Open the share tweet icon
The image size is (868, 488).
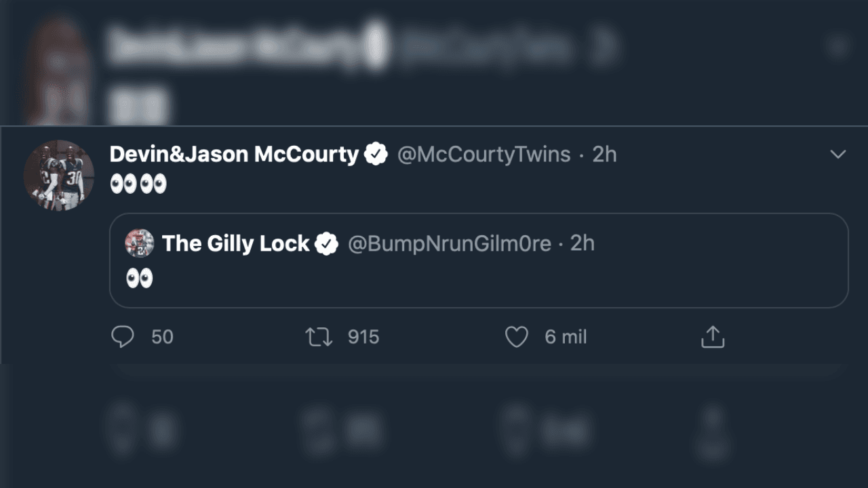713,337
